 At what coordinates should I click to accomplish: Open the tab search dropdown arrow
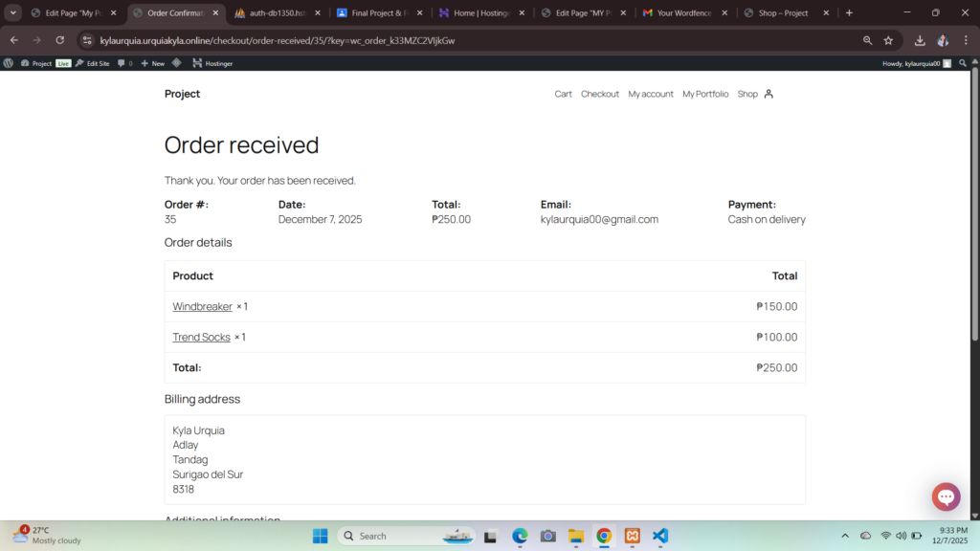[13, 12]
